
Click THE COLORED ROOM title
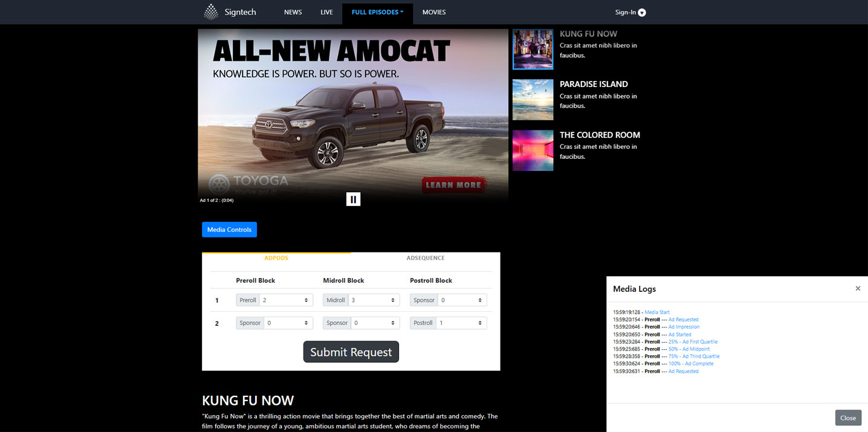(x=600, y=135)
